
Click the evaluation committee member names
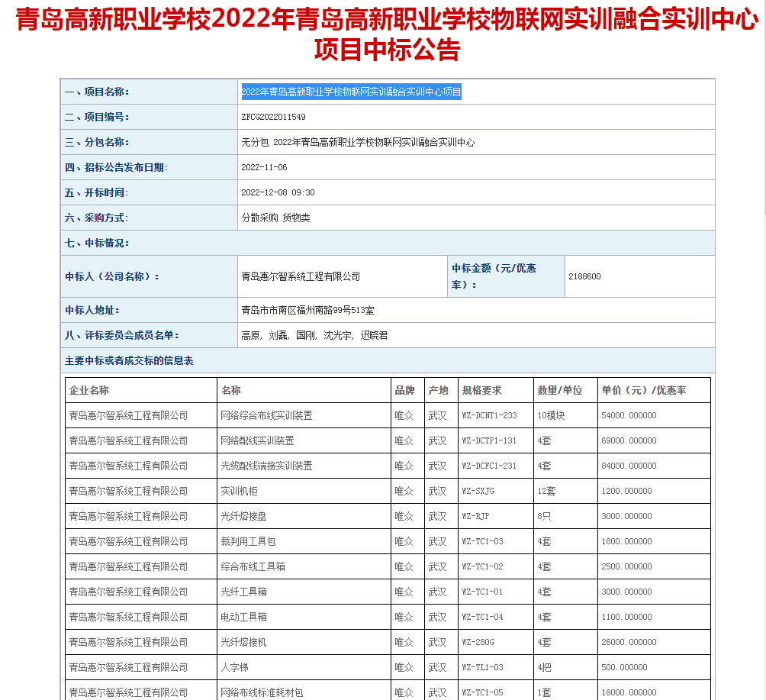(x=314, y=335)
